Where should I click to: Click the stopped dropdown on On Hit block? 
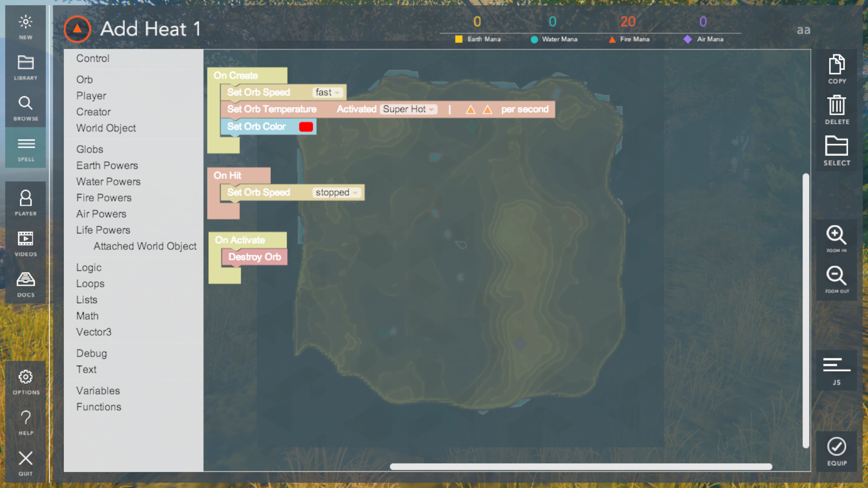coord(335,192)
